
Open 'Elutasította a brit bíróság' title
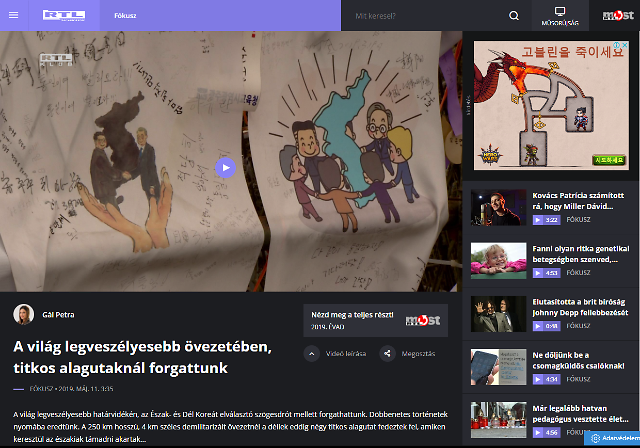coord(580,307)
